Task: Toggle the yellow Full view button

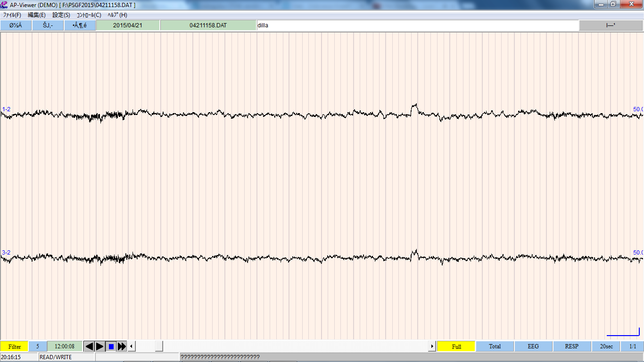Action: pos(456,346)
